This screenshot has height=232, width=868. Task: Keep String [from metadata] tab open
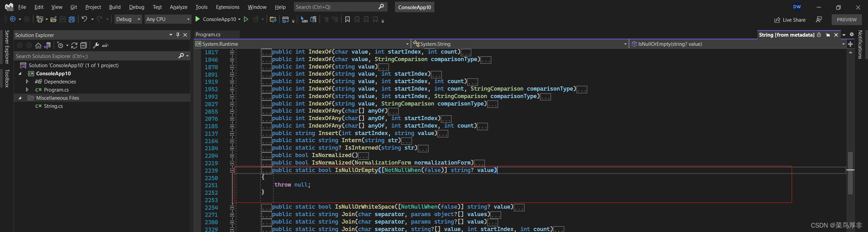828,35
